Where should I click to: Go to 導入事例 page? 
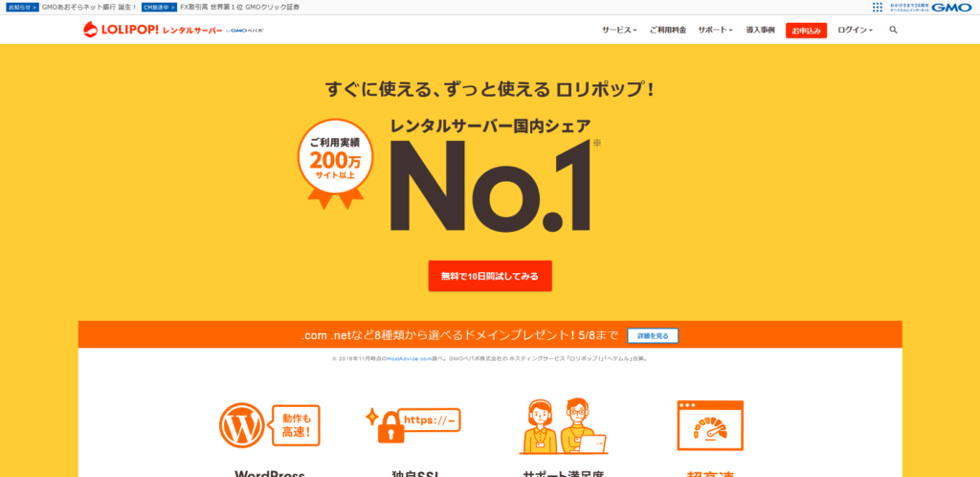(760, 30)
